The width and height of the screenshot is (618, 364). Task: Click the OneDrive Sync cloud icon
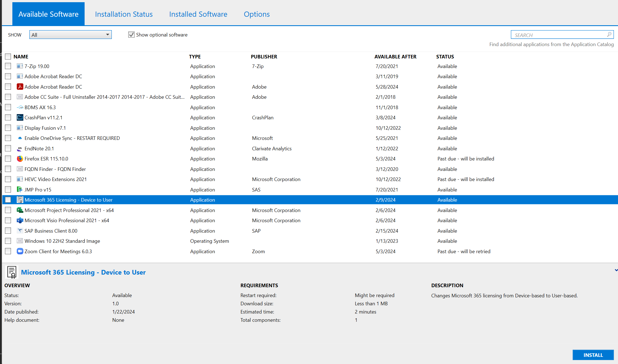click(x=20, y=138)
